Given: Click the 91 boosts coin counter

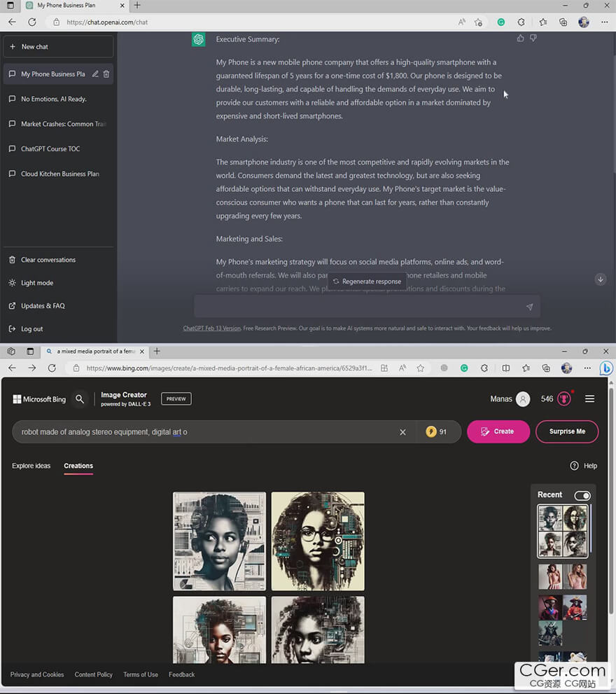Looking at the screenshot, I should (x=436, y=431).
